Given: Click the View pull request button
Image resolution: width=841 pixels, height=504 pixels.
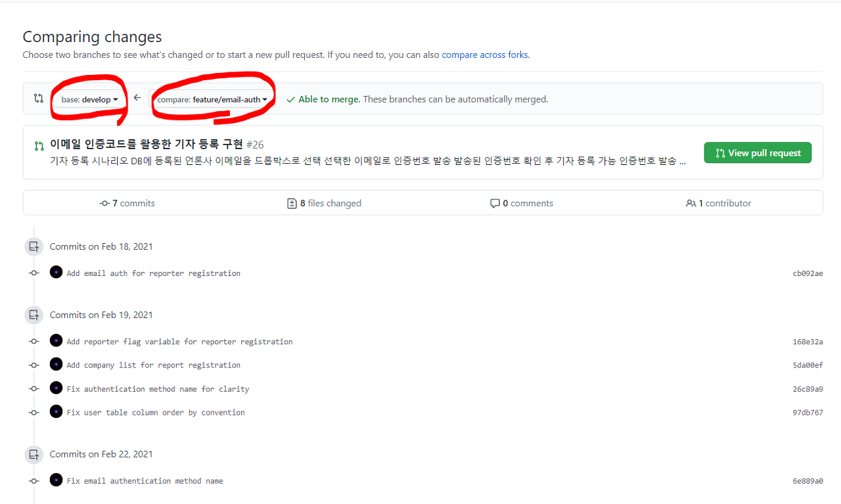Looking at the screenshot, I should point(758,152).
